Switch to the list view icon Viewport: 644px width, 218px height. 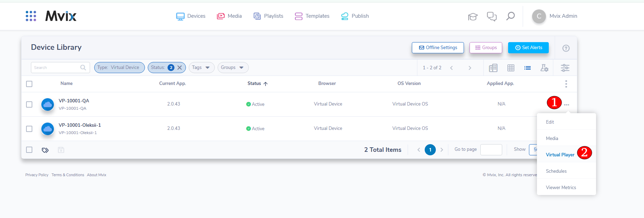point(528,68)
